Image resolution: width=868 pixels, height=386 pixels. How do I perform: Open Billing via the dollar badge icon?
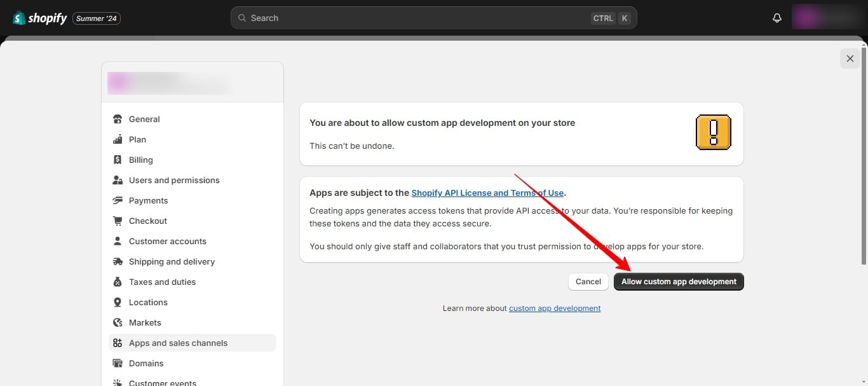[118, 160]
